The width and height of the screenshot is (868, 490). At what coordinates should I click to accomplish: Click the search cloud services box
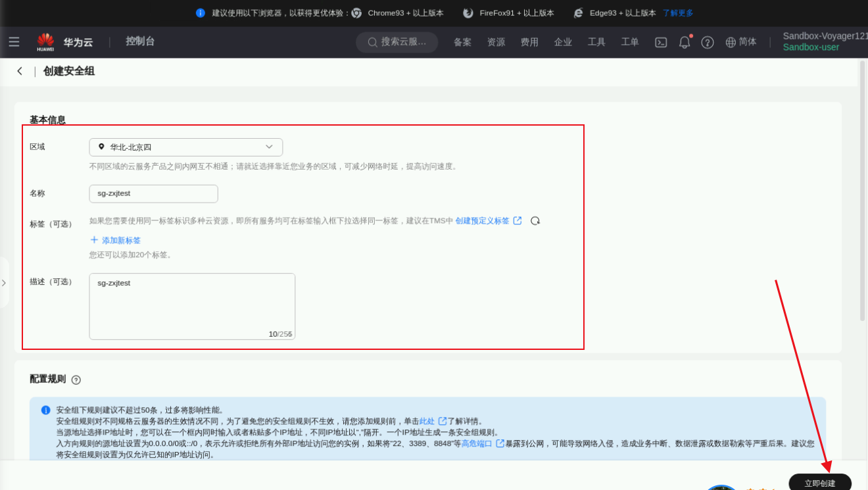[x=397, y=42]
